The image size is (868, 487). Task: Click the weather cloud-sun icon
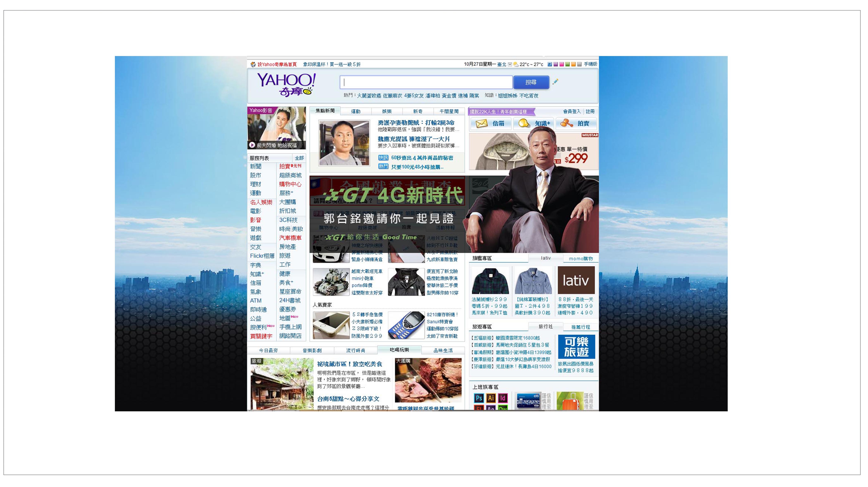coord(516,64)
